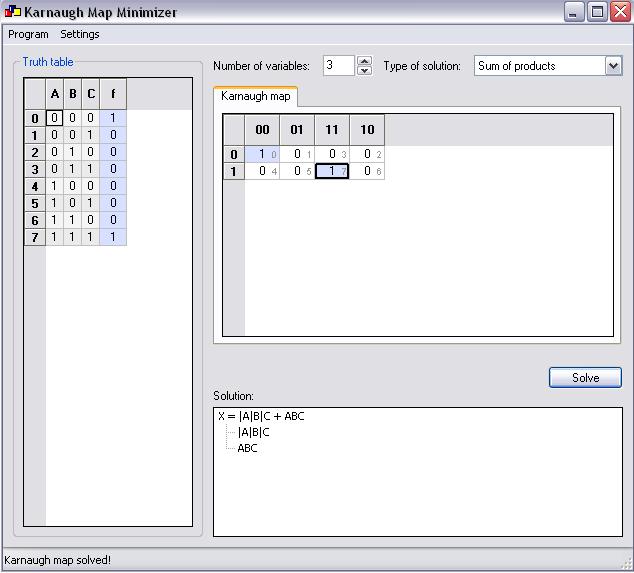Click the B column header in truth table
Viewport: 634px width, 573px height.
[x=73, y=94]
